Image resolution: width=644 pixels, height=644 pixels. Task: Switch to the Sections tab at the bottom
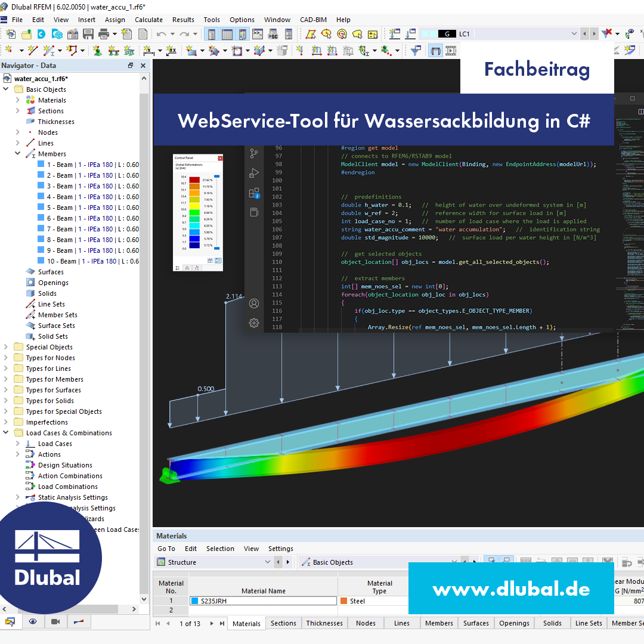[283, 623]
